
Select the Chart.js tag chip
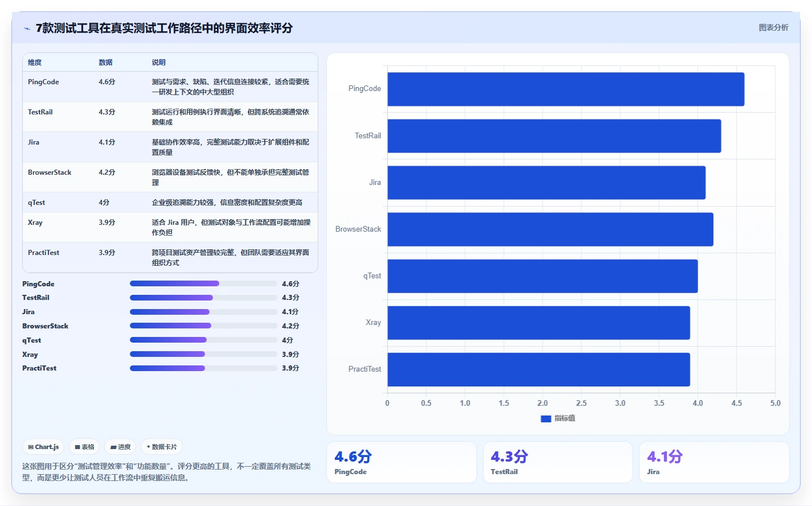pyautogui.click(x=44, y=447)
